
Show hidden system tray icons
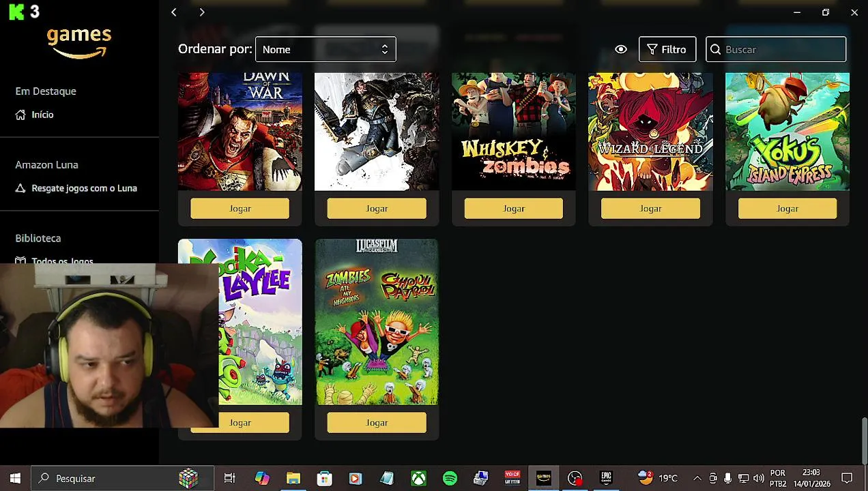[697, 478]
